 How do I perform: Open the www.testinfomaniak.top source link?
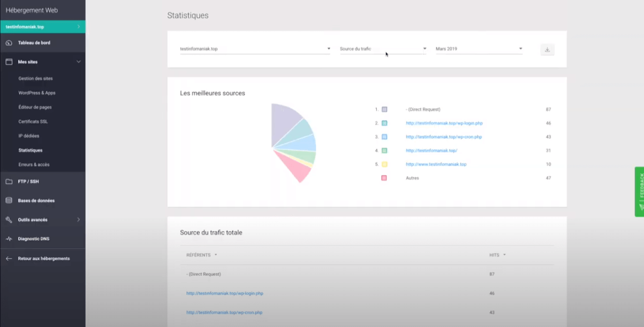pyautogui.click(x=436, y=164)
